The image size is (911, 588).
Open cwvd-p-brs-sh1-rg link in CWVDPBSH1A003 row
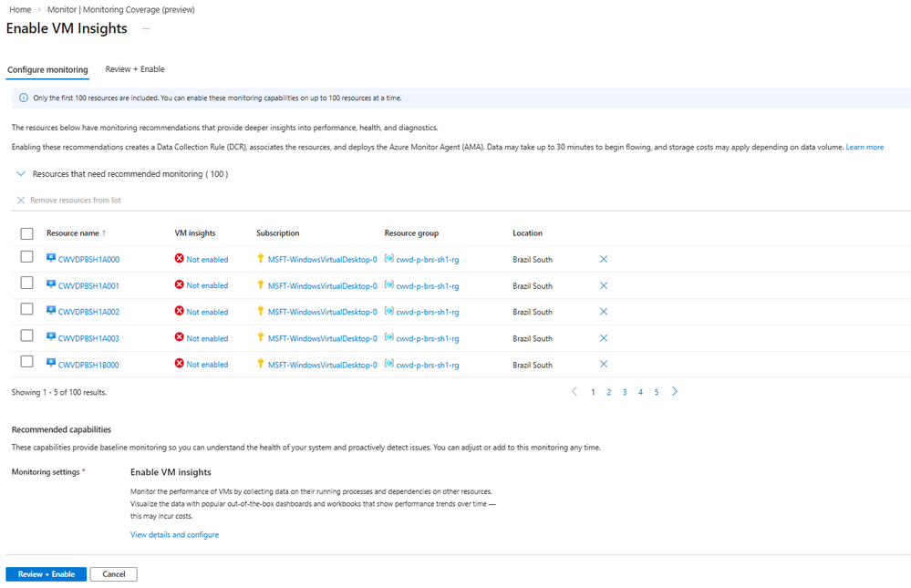[x=428, y=338]
